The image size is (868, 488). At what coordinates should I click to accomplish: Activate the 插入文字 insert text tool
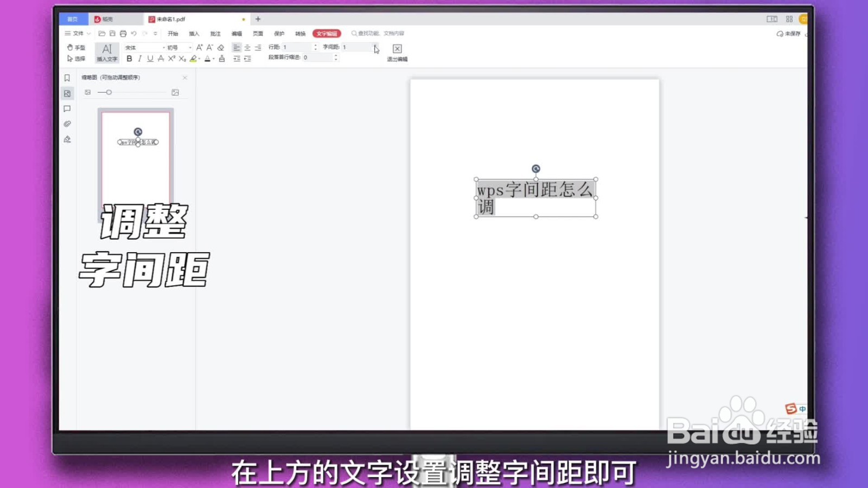pyautogui.click(x=107, y=52)
